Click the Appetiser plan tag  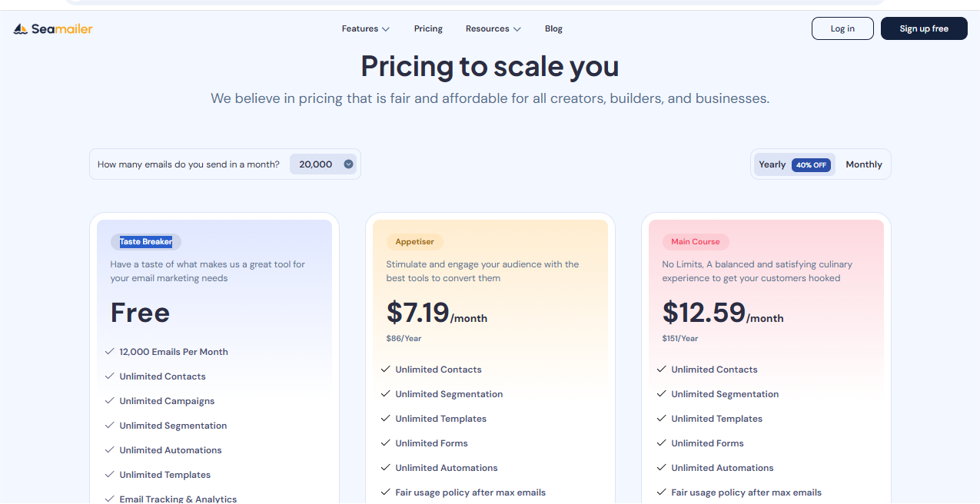(415, 242)
